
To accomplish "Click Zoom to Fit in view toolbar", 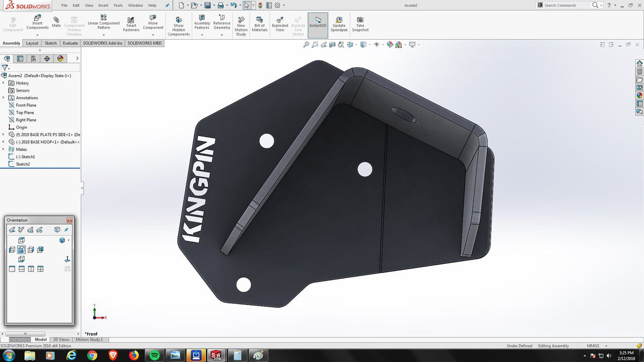I will coord(306,45).
